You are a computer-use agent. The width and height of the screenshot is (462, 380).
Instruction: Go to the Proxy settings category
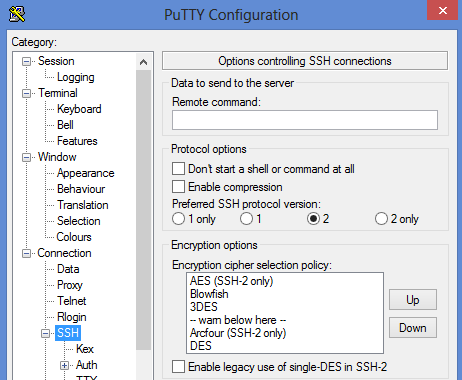pyautogui.click(x=70, y=285)
